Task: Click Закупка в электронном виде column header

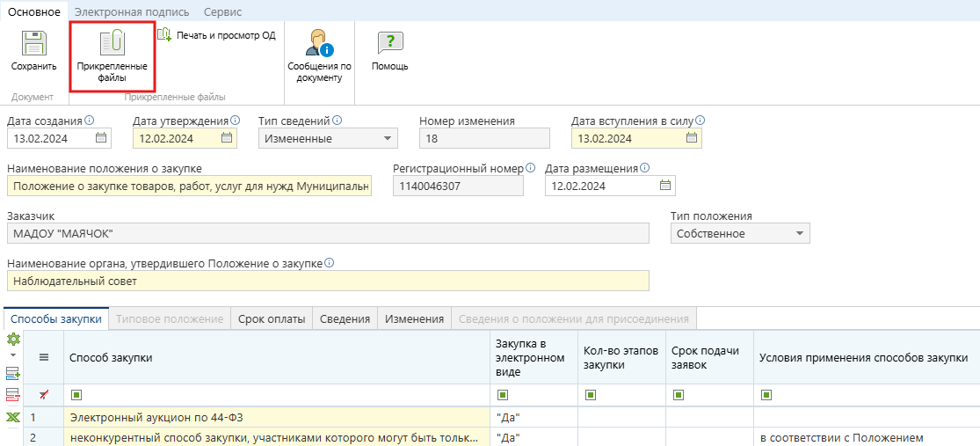Action: point(534,357)
